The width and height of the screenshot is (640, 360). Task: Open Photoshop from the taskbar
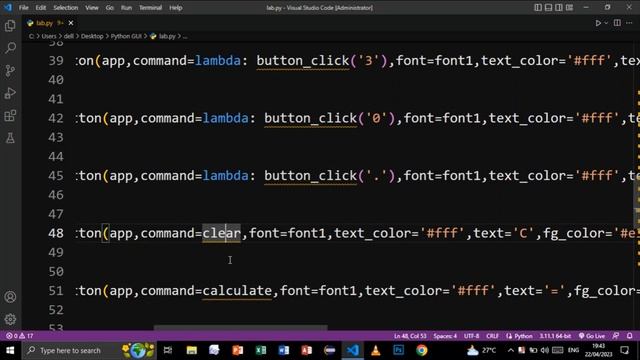click(x=399, y=351)
